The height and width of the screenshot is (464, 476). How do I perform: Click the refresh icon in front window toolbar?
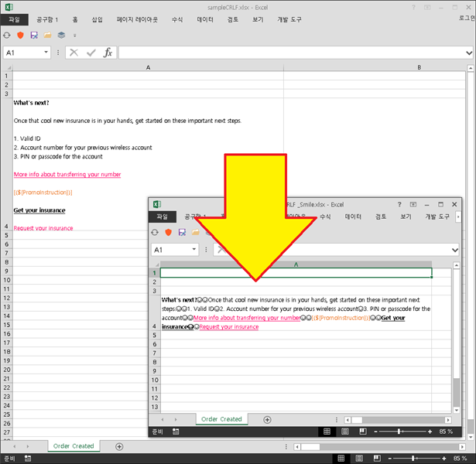point(155,232)
